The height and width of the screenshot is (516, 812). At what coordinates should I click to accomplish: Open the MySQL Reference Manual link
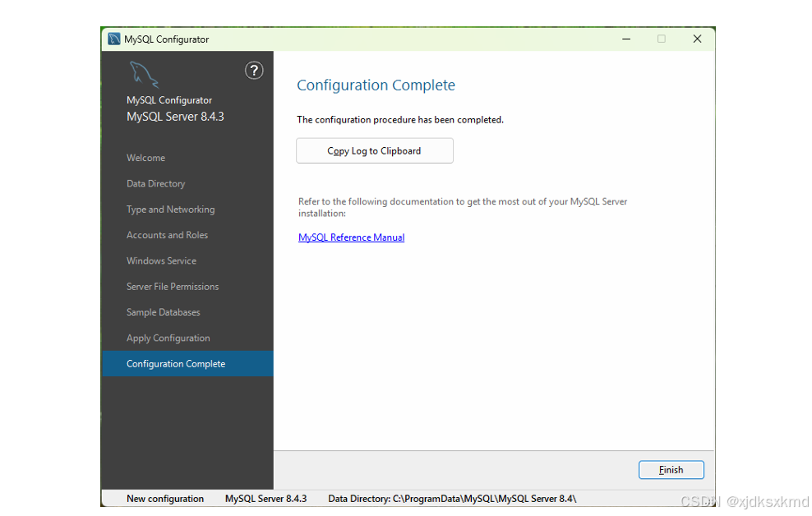click(351, 237)
